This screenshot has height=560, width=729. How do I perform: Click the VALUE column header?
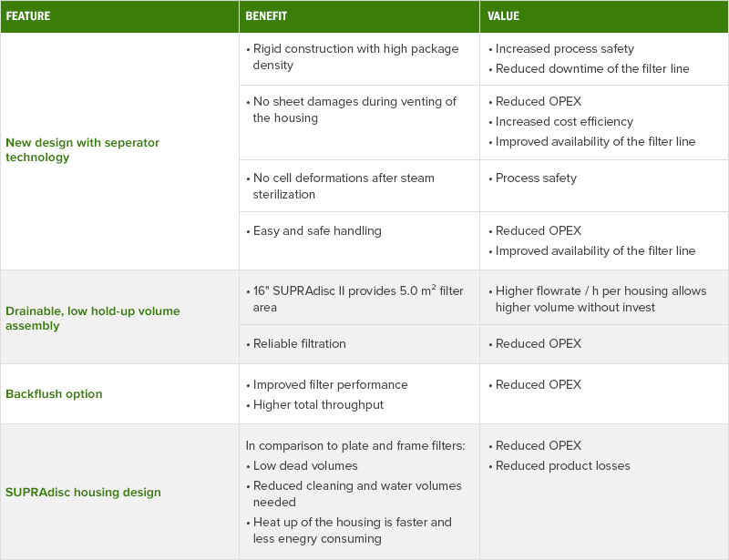click(x=504, y=16)
